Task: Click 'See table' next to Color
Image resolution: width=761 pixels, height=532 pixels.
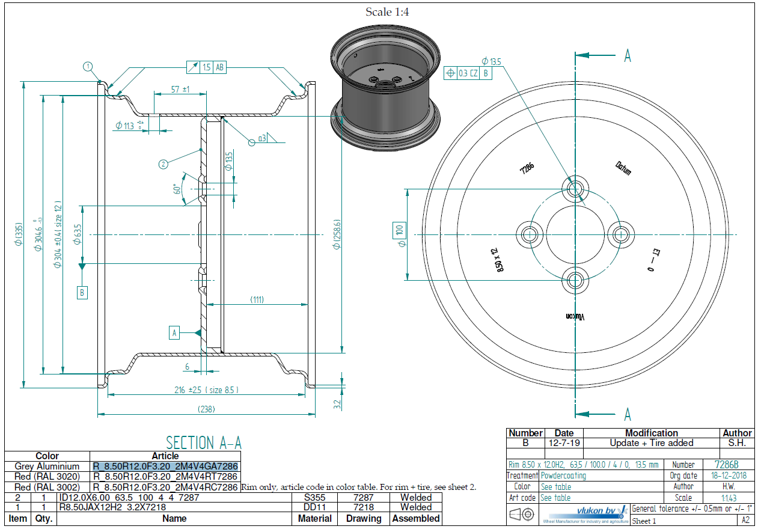Action: (555, 487)
